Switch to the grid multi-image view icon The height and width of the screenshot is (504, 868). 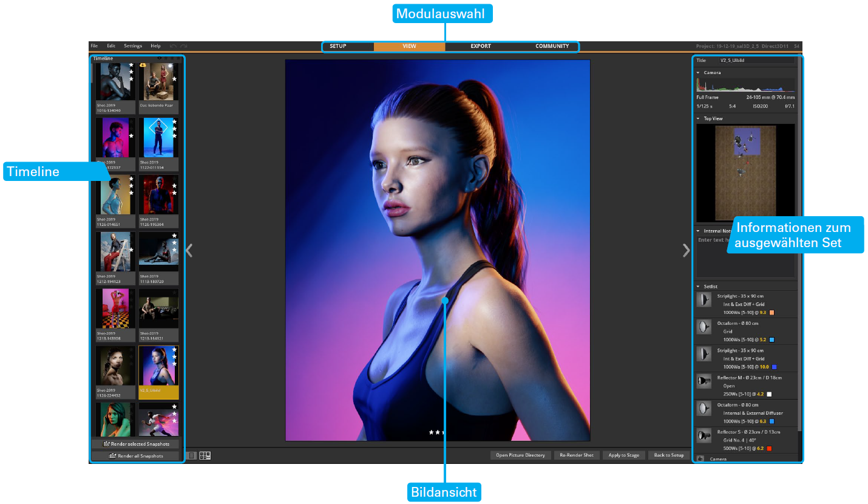coord(205,455)
